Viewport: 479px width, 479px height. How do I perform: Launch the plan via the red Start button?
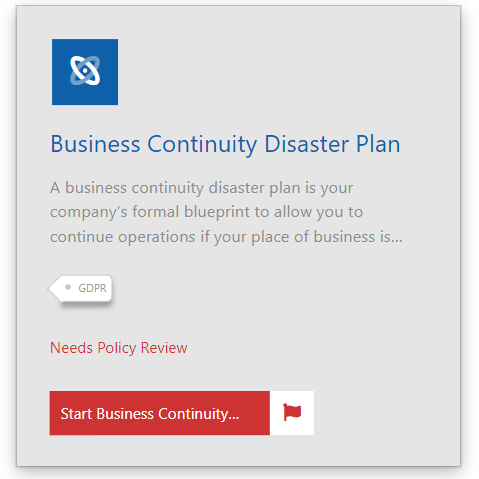pos(160,413)
